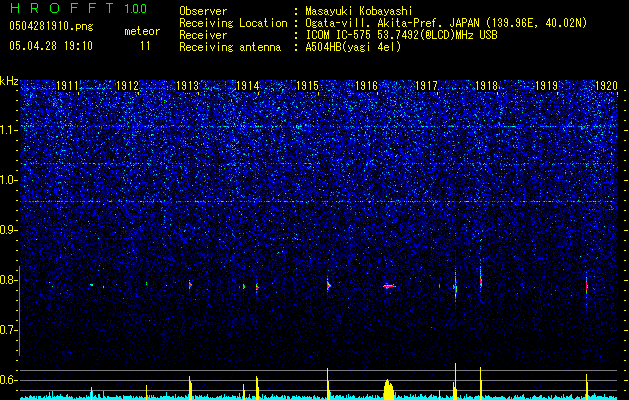
Task: Click the Receiving antenna field label
Action: coord(230,47)
